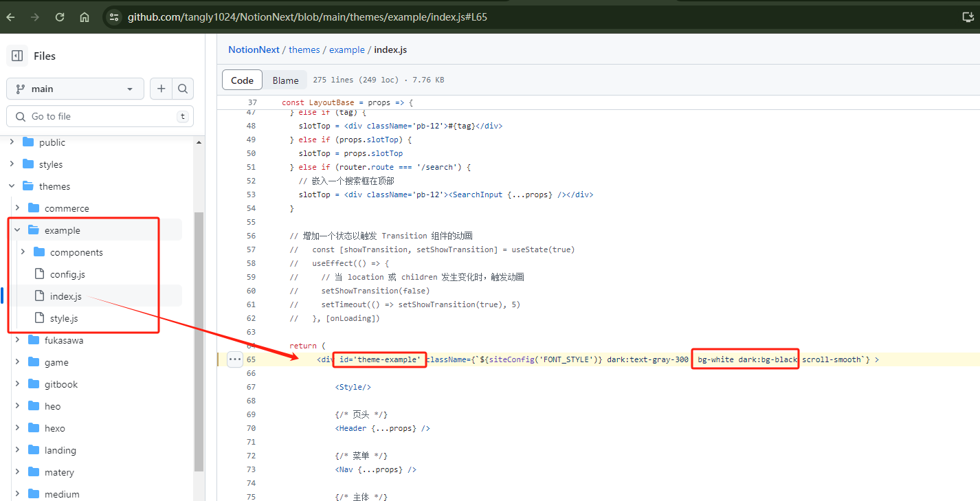This screenshot has width=980, height=501.
Task: Click the commerce folder icon
Action: pos(34,208)
